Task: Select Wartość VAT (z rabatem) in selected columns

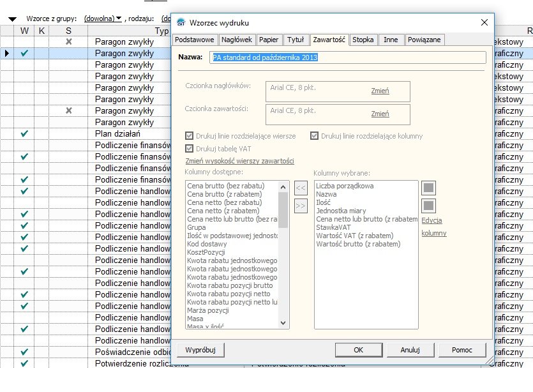Action: (355, 236)
